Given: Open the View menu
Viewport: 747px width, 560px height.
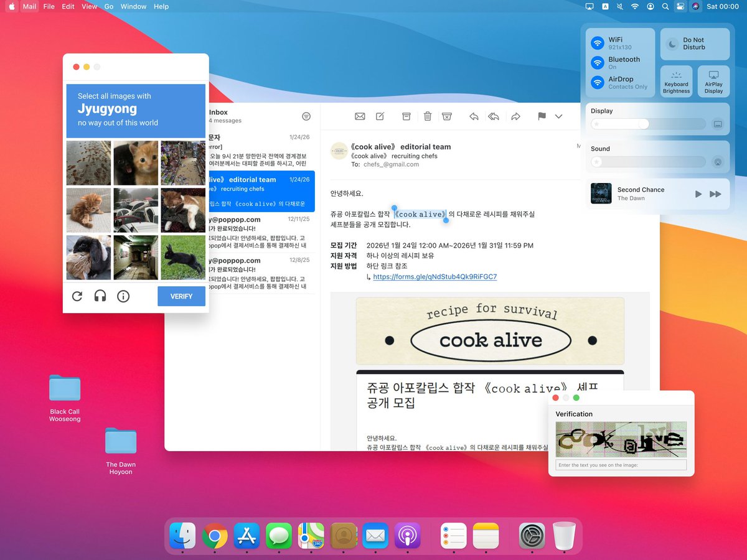Looking at the screenshot, I should pyautogui.click(x=90, y=6).
